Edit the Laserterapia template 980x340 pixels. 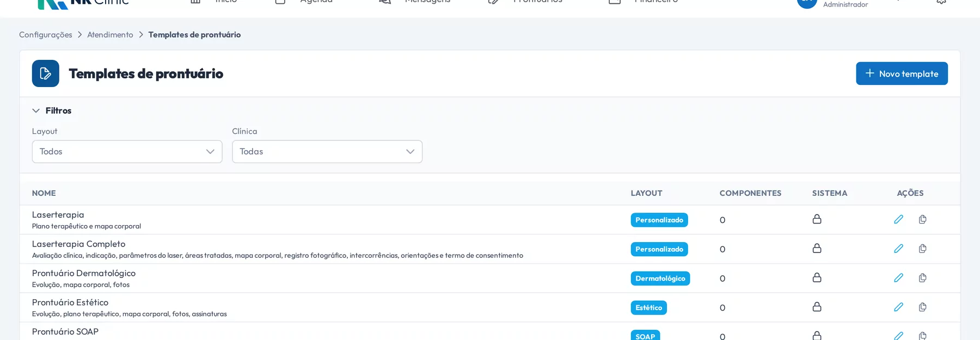pos(898,219)
